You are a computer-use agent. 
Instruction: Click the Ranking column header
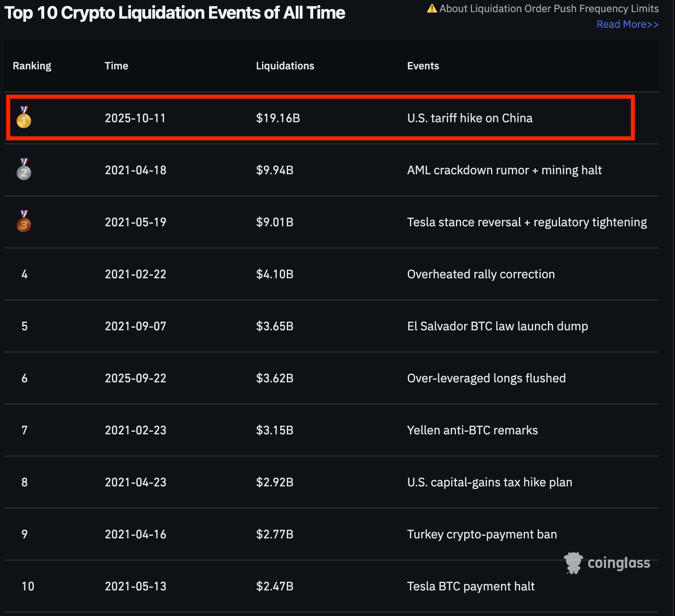[x=32, y=66]
